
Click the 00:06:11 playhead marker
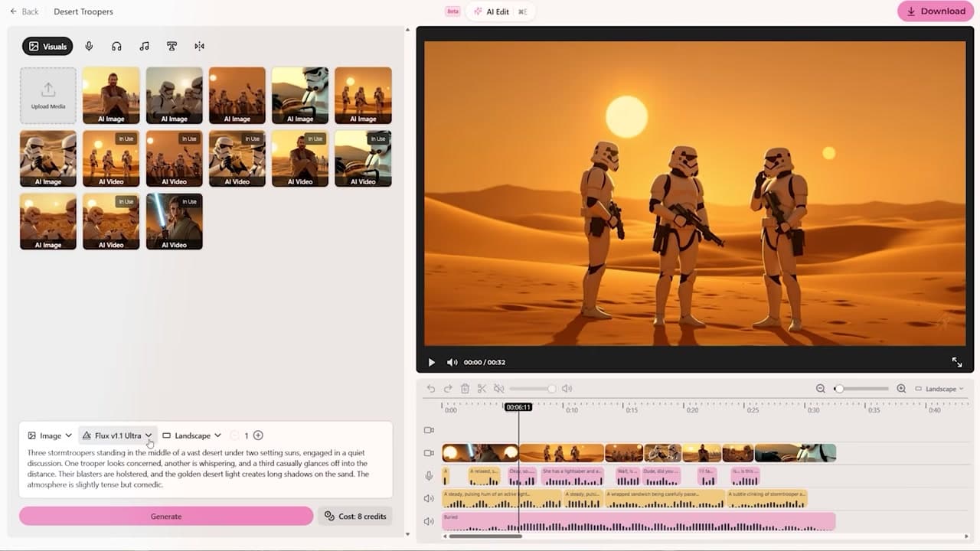[518, 407]
